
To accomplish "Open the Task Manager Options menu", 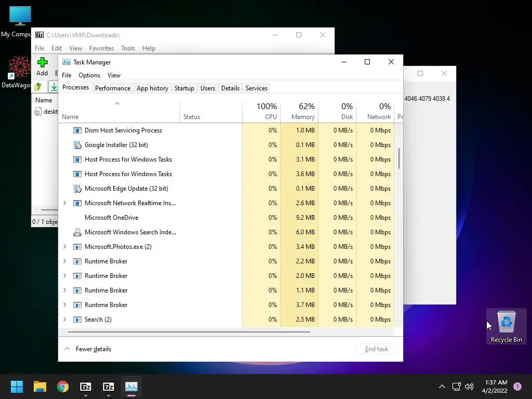I will (89, 75).
